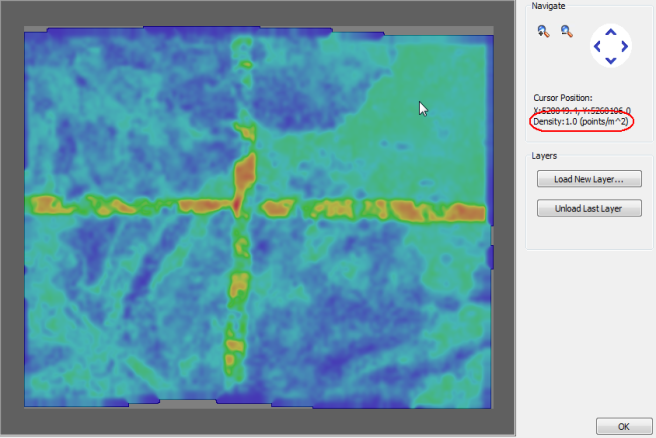Pan the map up with the arrow
This screenshot has height=438, width=656.
(611, 32)
